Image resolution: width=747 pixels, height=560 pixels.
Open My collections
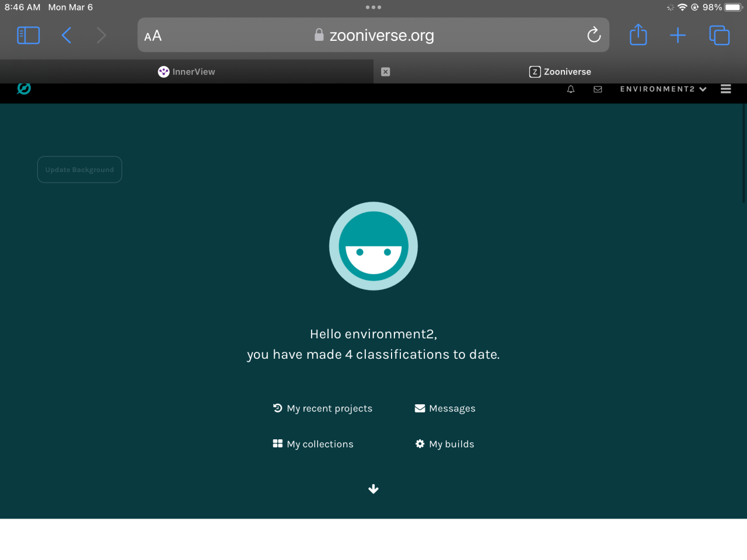[313, 444]
